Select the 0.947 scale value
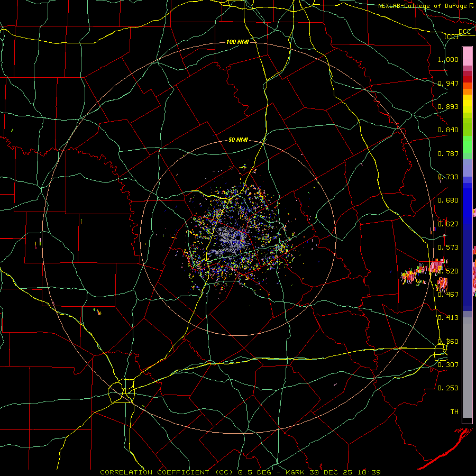Screen dimensions: 476x476 pos(448,83)
